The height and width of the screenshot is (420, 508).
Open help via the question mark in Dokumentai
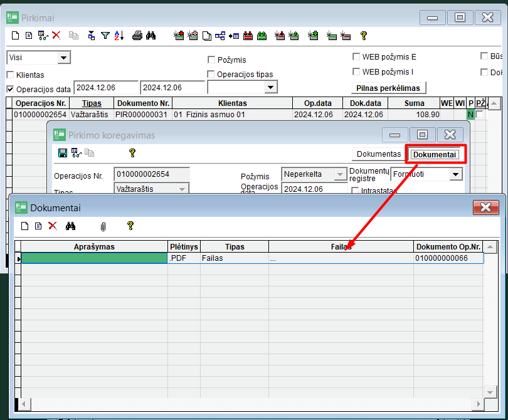click(x=130, y=226)
